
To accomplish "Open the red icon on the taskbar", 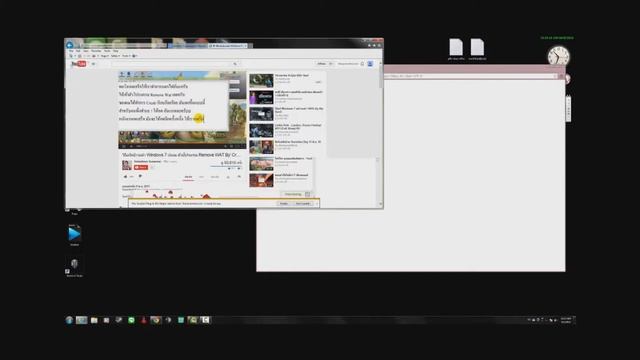I will coord(143,320).
